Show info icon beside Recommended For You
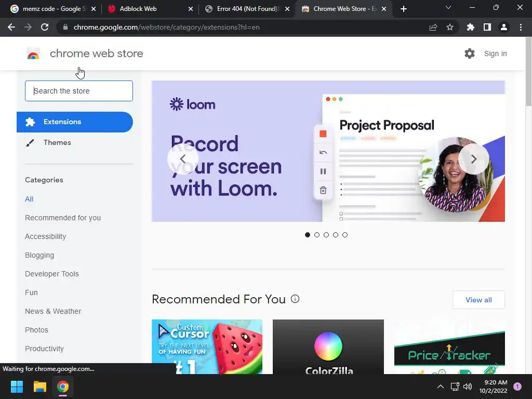532x399 pixels. [295, 299]
